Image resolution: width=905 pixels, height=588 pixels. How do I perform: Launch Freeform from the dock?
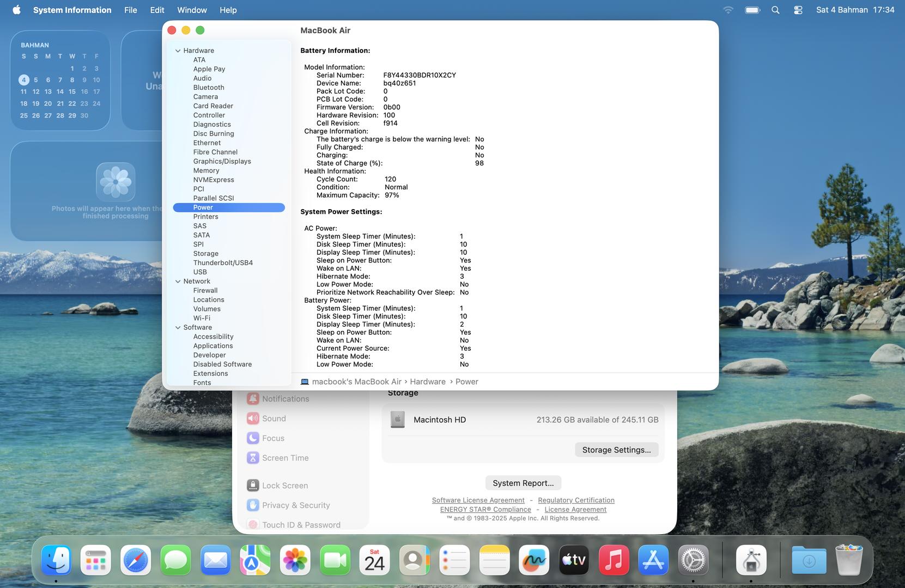coord(534,560)
